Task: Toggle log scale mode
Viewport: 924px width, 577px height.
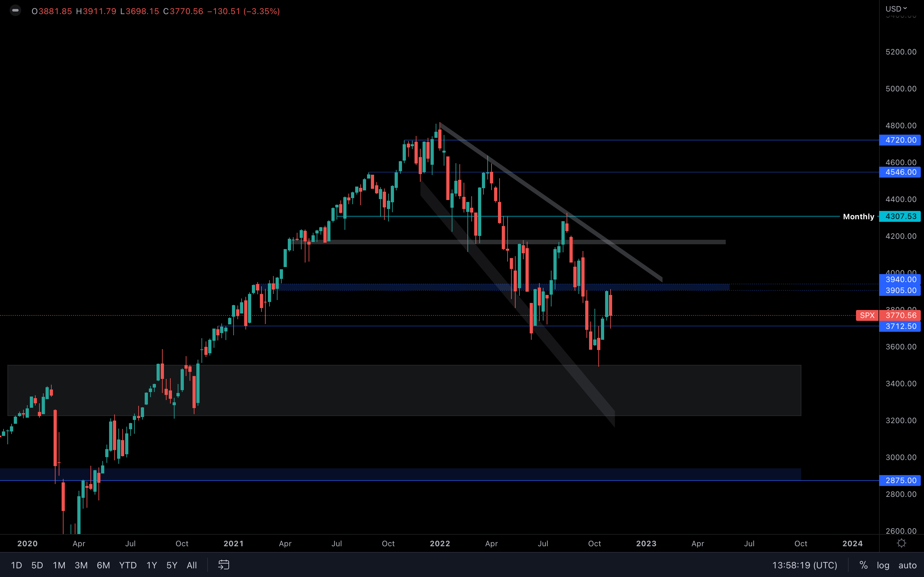Action: coord(883,565)
